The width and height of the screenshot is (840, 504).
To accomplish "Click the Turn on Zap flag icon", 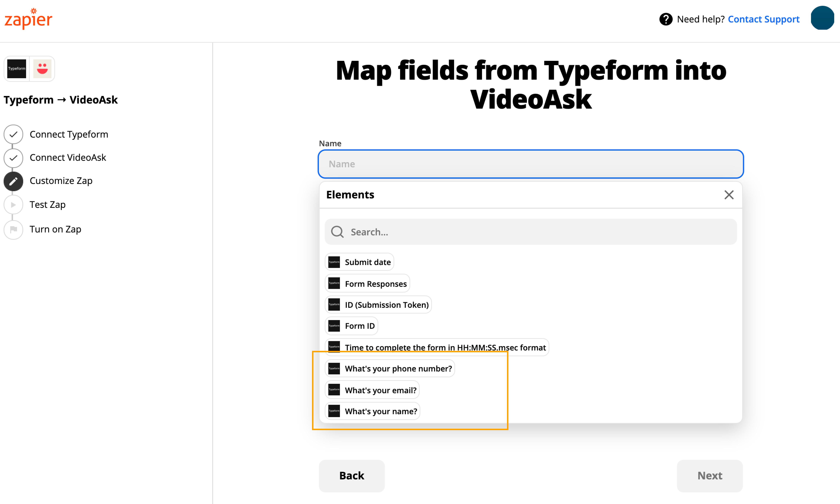I will 13,230.
